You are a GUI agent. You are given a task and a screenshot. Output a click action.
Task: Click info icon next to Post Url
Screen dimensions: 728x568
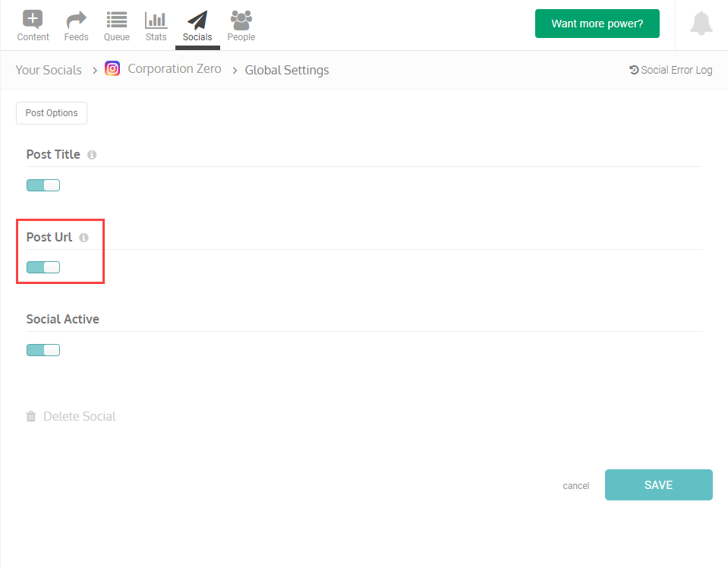[x=84, y=238]
